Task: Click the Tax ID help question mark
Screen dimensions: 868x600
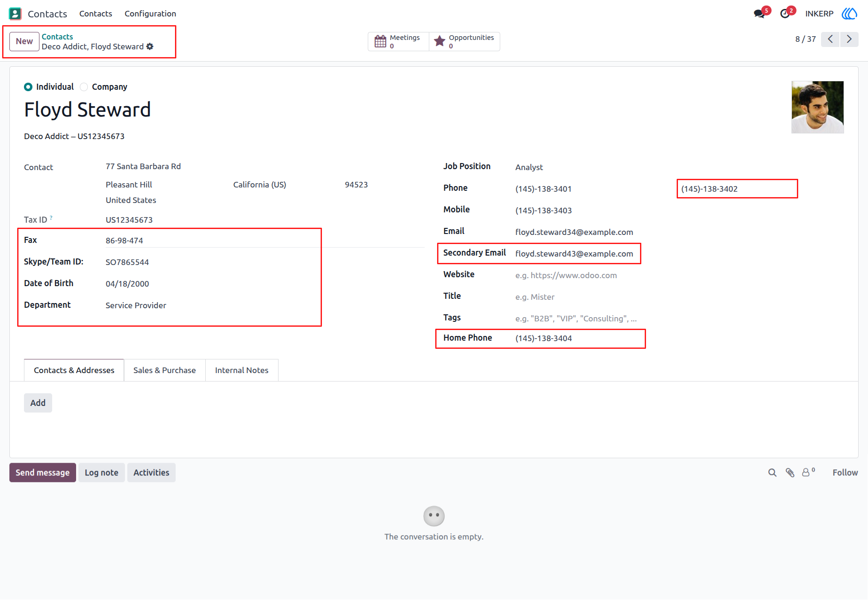Action: tap(51, 218)
